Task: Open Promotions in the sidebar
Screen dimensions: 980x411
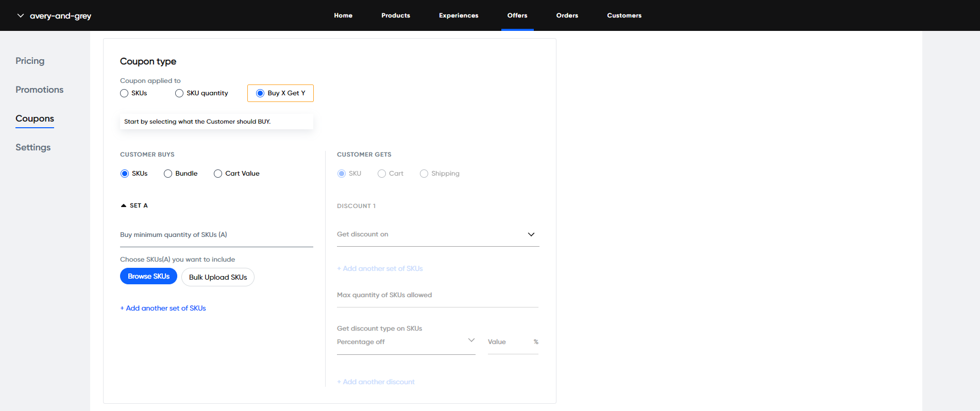Action: 40,90
